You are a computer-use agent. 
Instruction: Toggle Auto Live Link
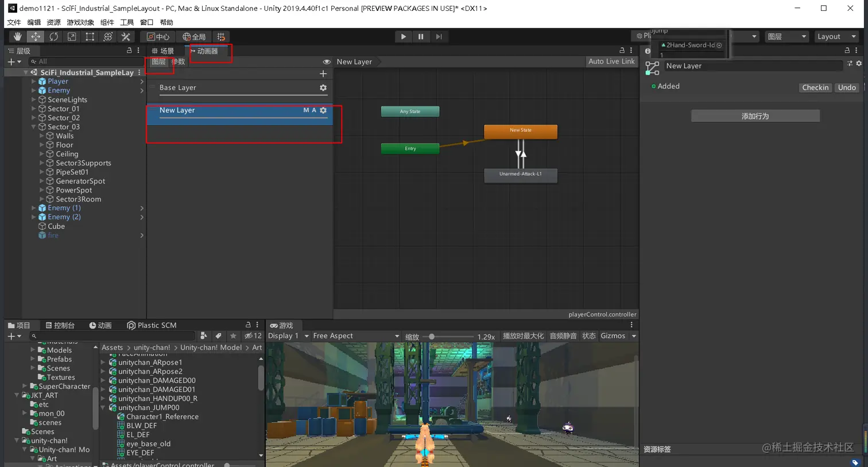coord(611,61)
